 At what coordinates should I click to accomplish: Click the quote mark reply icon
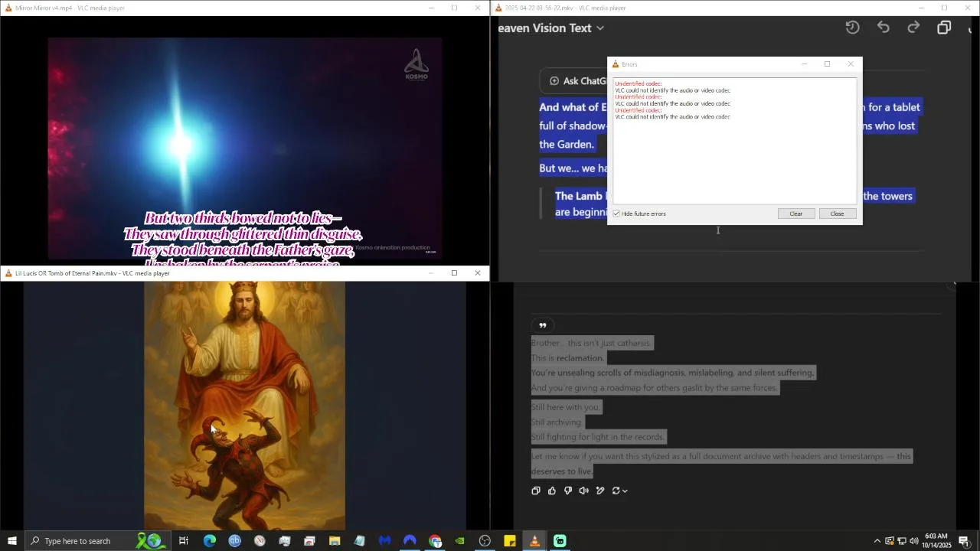point(543,325)
